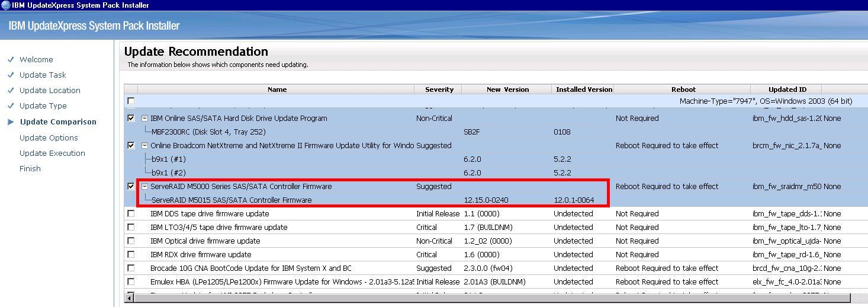Click the brcm_fw_nic_2.1.7a update ID cell

pyautogui.click(x=787, y=145)
